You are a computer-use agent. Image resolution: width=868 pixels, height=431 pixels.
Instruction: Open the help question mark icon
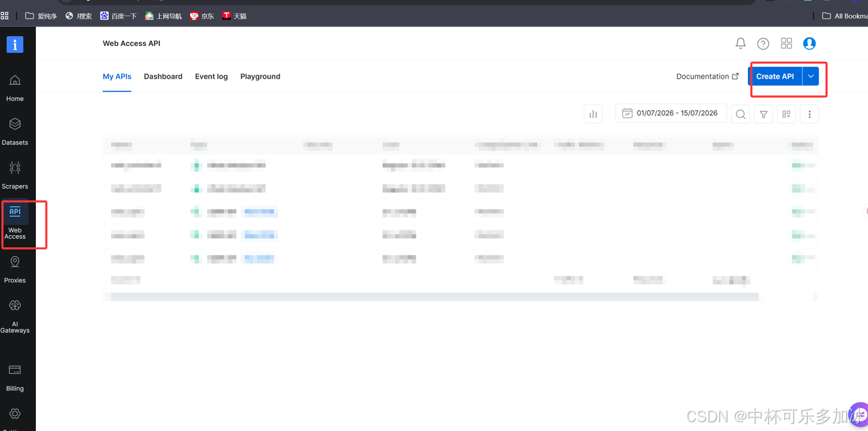pyautogui.click(x=764, y=43)
